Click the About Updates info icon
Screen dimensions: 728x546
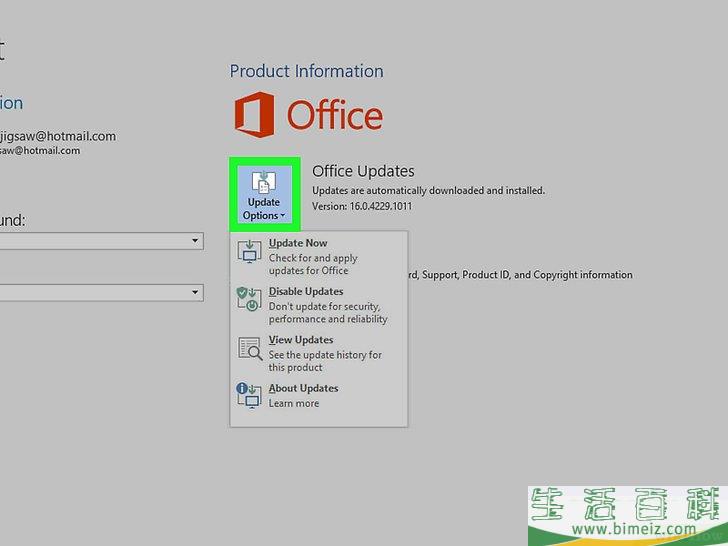coord(248,395)
